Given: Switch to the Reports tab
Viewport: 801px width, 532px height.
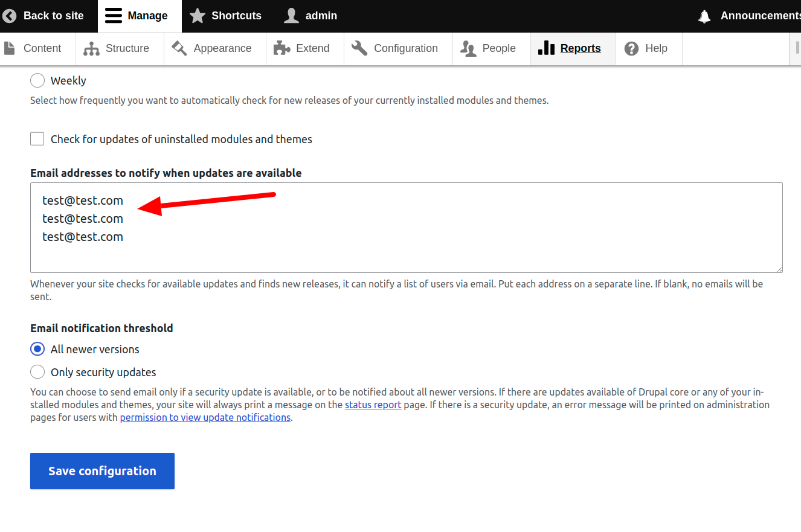Looking at the screenshot, I should (x=571, y=48).
